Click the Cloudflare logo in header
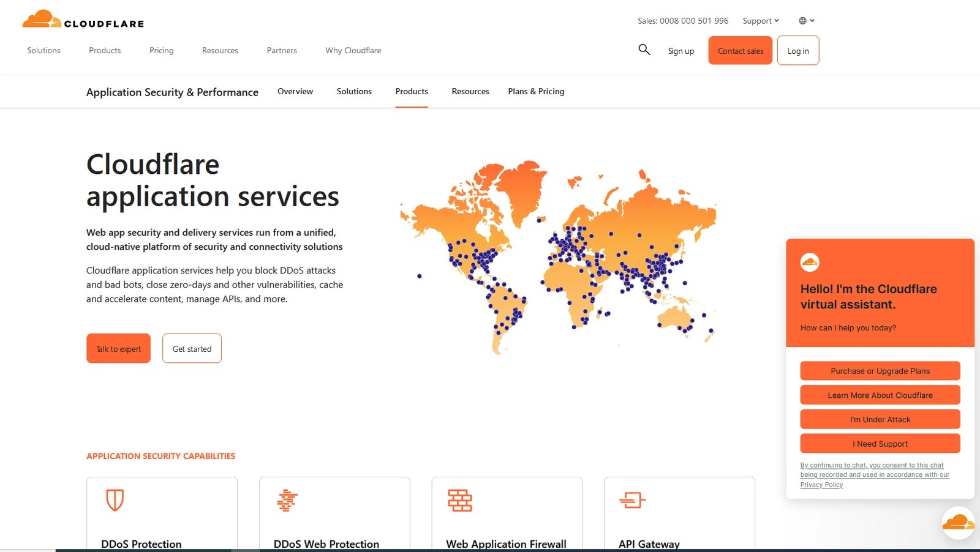 coord(83,19)
